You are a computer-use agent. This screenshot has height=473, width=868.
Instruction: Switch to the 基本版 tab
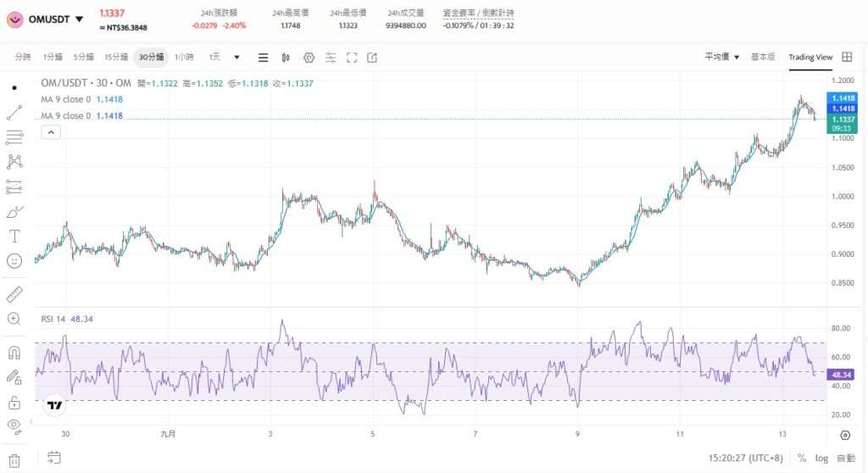click(763, 57)
